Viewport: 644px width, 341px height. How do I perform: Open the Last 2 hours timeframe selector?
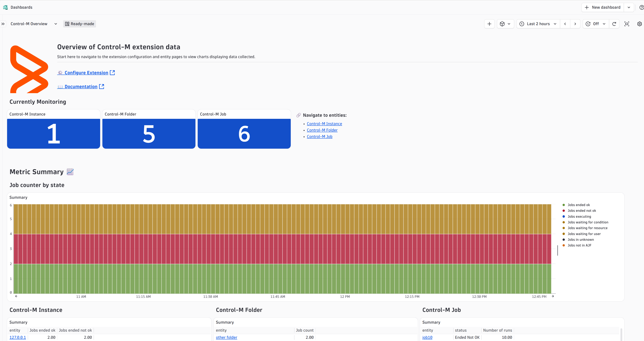[x=538, y=24]
